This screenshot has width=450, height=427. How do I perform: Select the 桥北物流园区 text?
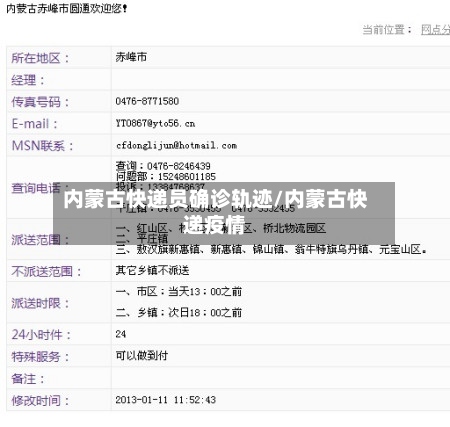294,228
